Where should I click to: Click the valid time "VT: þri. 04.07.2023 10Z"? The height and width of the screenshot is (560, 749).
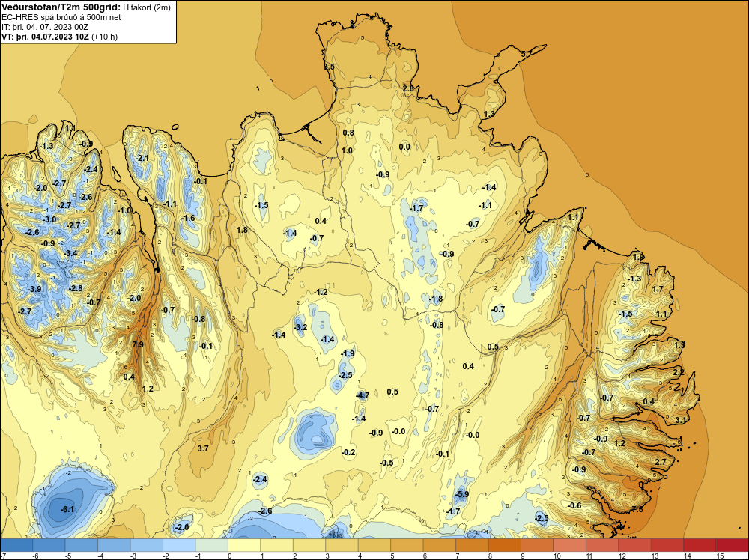46,37
